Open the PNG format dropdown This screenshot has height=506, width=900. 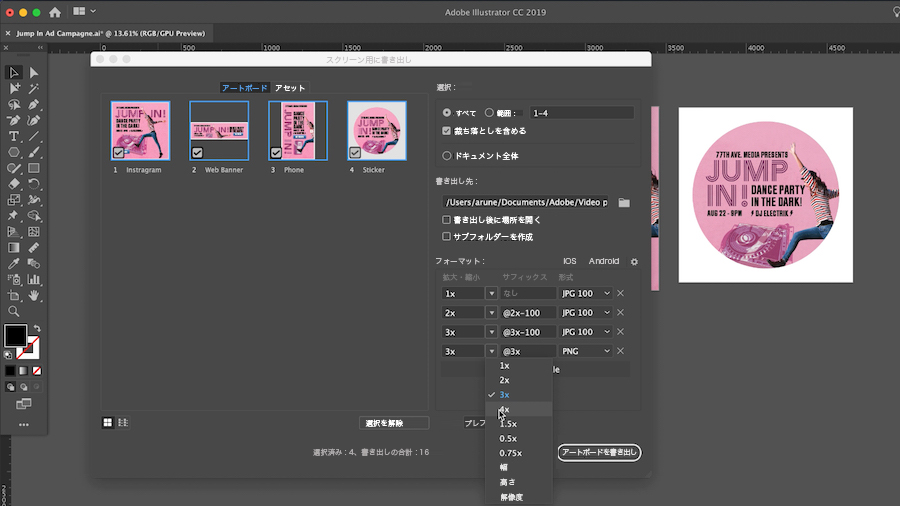(x=585, y=351)
